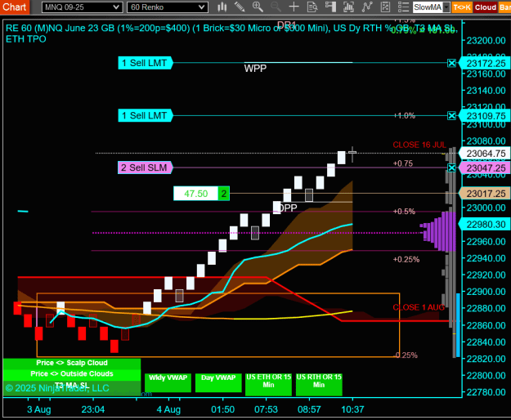Open the properties list icon
This screenshot has width=511, height=420.
[403, 7]
